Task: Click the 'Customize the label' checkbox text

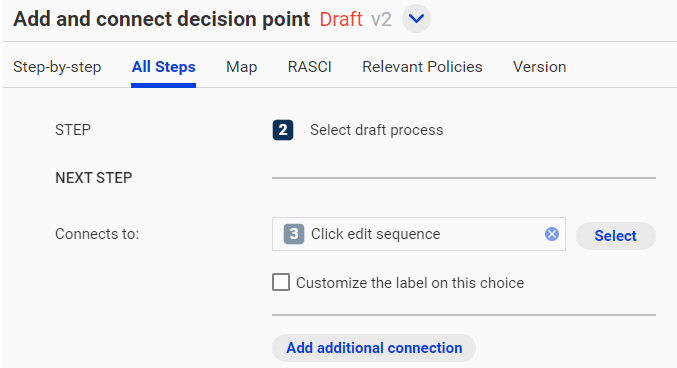Action: click(410, 283)
